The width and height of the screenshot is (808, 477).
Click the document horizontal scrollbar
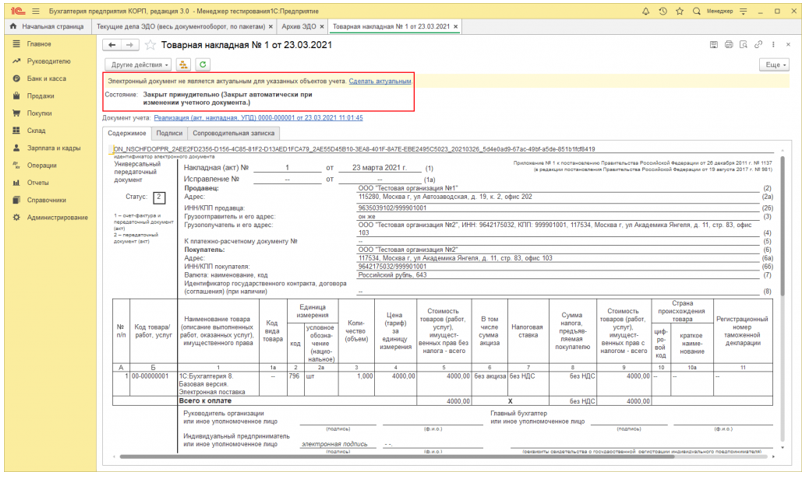point(397,456)
